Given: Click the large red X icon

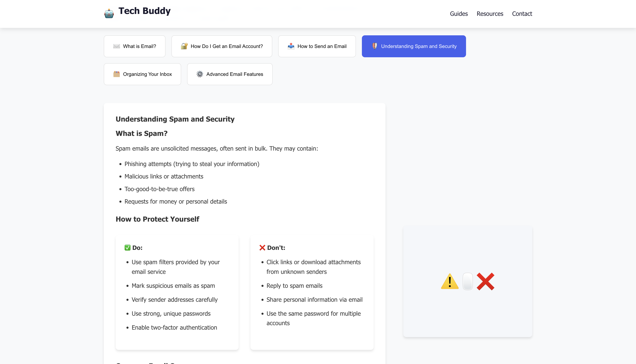Looking at the screenshot, I should point(485,281).
